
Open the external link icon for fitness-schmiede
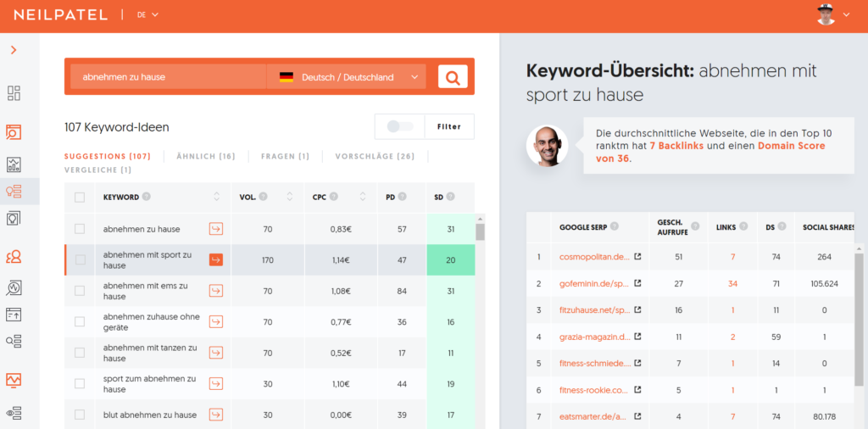click(637, 363)
